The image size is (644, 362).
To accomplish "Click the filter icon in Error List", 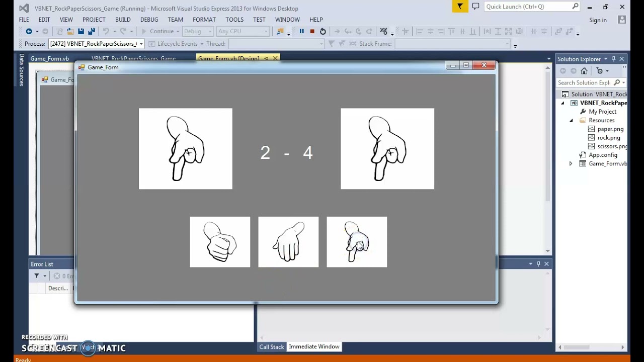I will point(37,276).
